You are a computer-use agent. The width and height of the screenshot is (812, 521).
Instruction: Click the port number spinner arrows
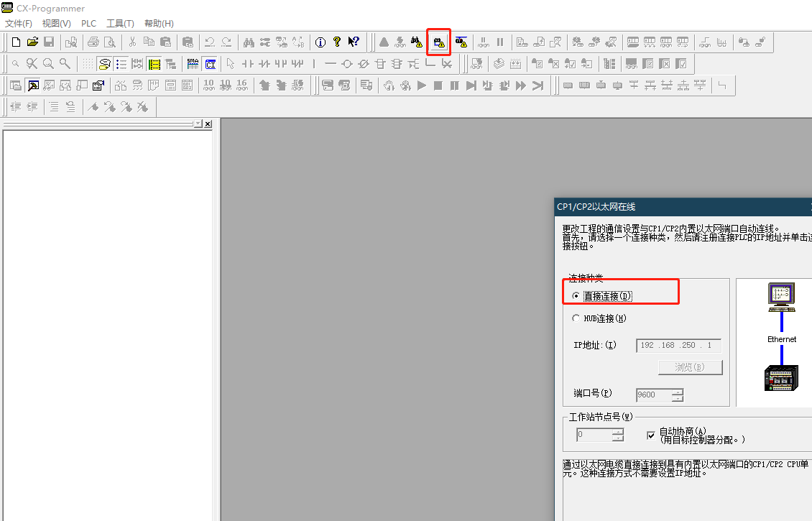678,395
